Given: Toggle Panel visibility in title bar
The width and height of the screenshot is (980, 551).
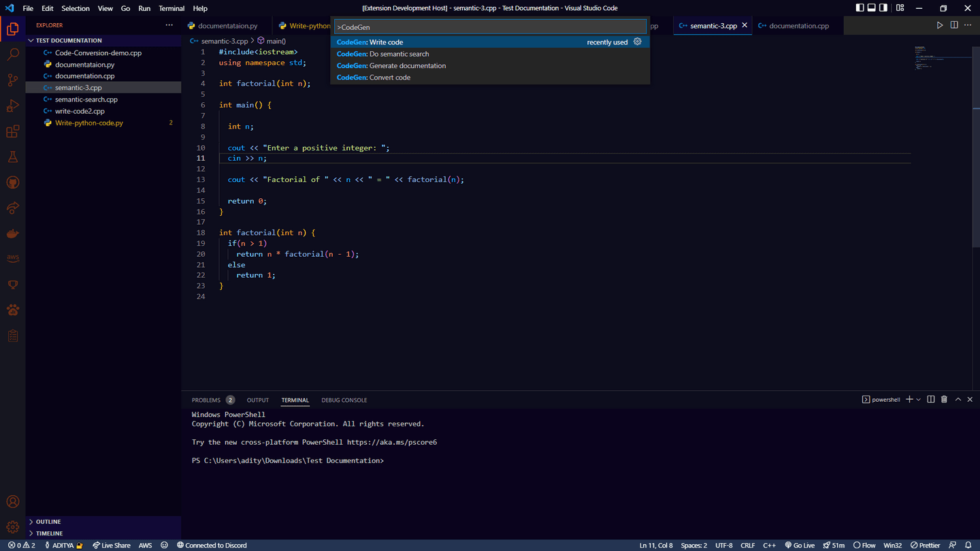Looking at the screenshot, I should 871,8.
